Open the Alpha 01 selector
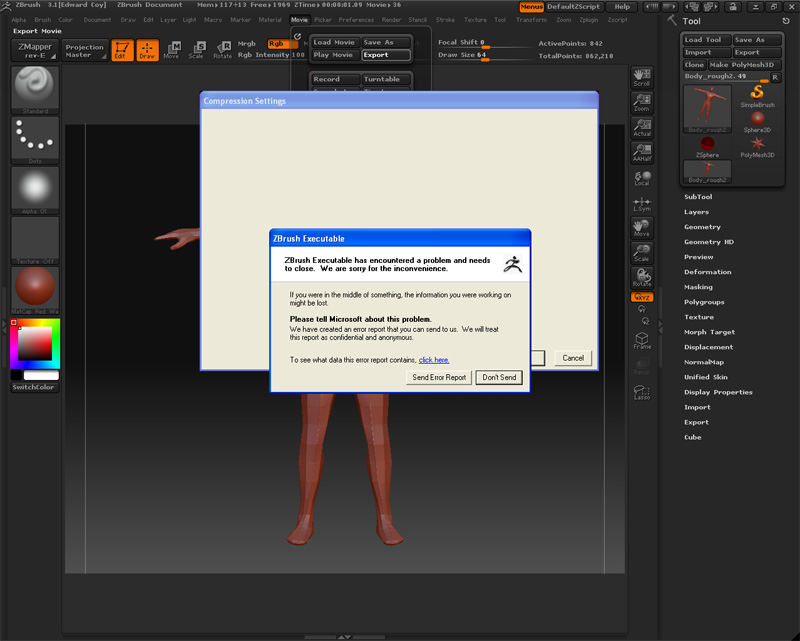The image size is (800, 641). click(x=35, y=190)
